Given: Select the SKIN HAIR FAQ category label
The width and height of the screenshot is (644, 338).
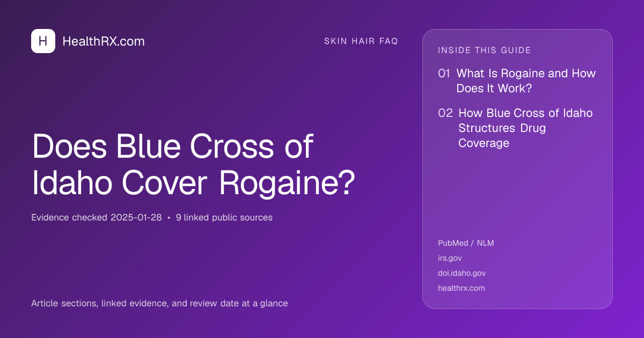Looking at the screenshot, I should coord(361,41).
